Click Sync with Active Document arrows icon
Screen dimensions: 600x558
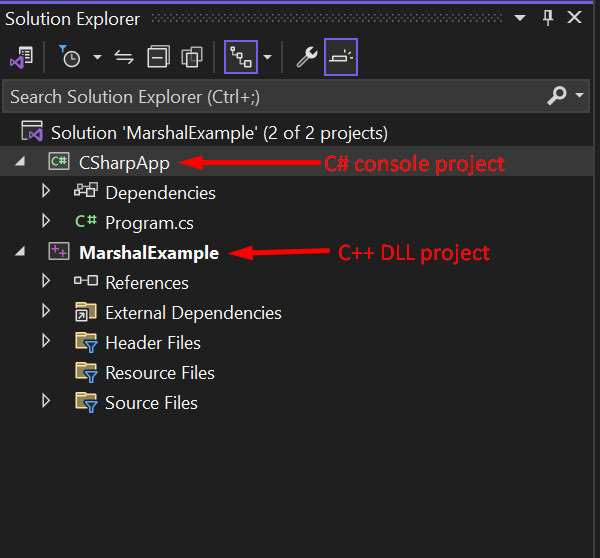[124, 57]
